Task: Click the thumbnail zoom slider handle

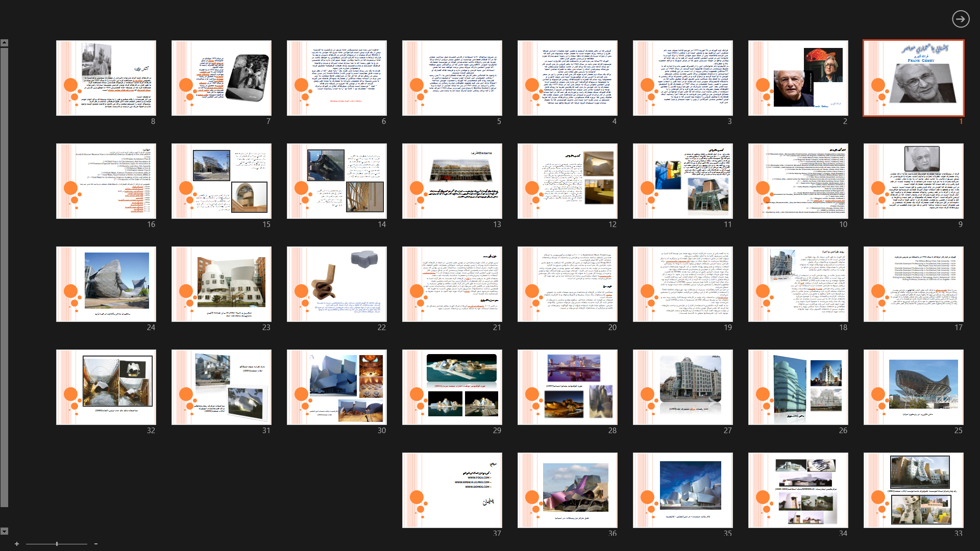Action: coord(57,544)
